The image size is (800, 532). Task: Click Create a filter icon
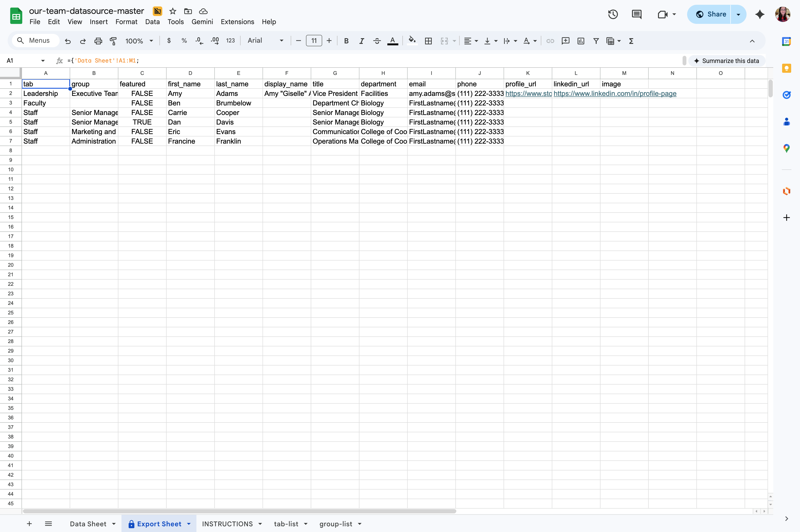596,41
